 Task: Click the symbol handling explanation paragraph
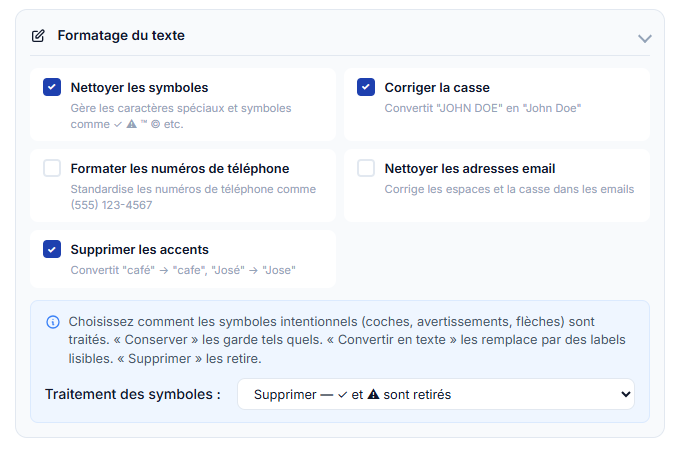[346, 340]
